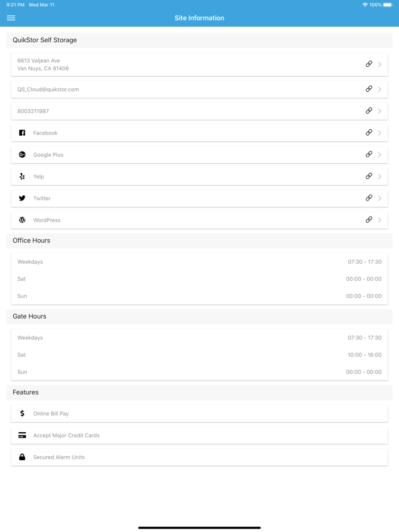
Task: Expand the Facebook row chevron
Action: 380,133
